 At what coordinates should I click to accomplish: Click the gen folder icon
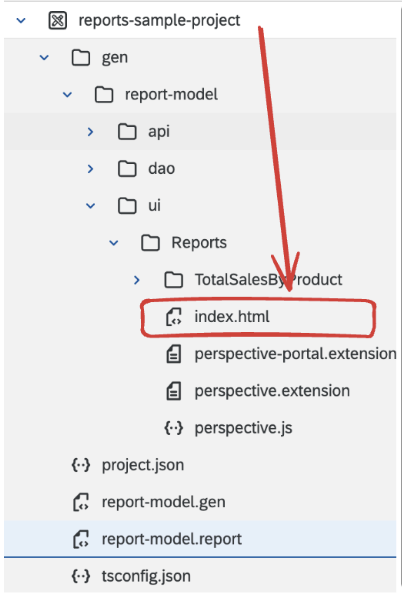(x=81, y=58)
